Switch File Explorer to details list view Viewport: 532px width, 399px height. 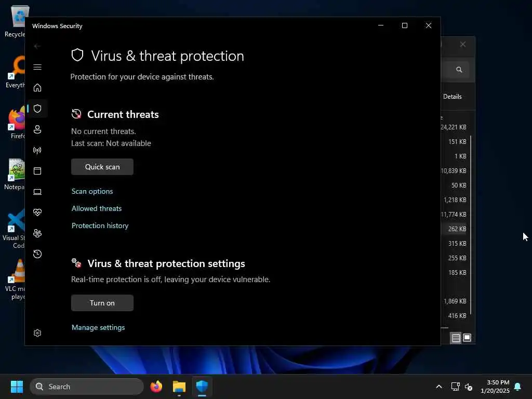point(456,338)
